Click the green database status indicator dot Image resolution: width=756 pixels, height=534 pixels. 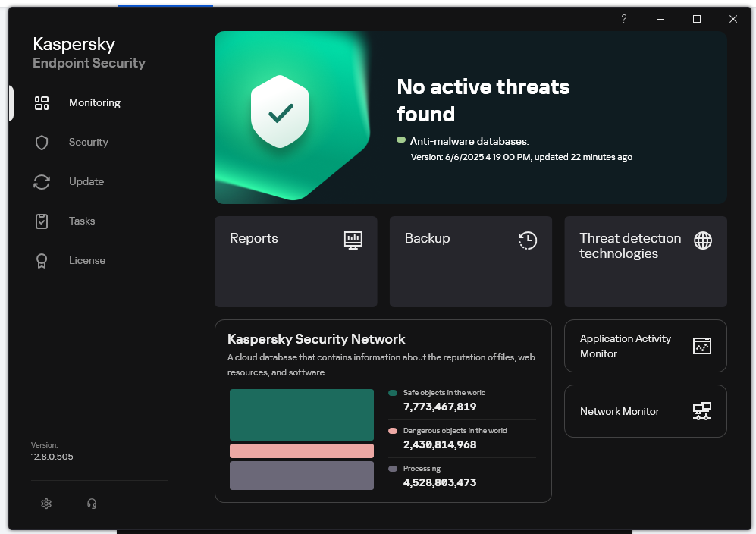pos(401,140)
